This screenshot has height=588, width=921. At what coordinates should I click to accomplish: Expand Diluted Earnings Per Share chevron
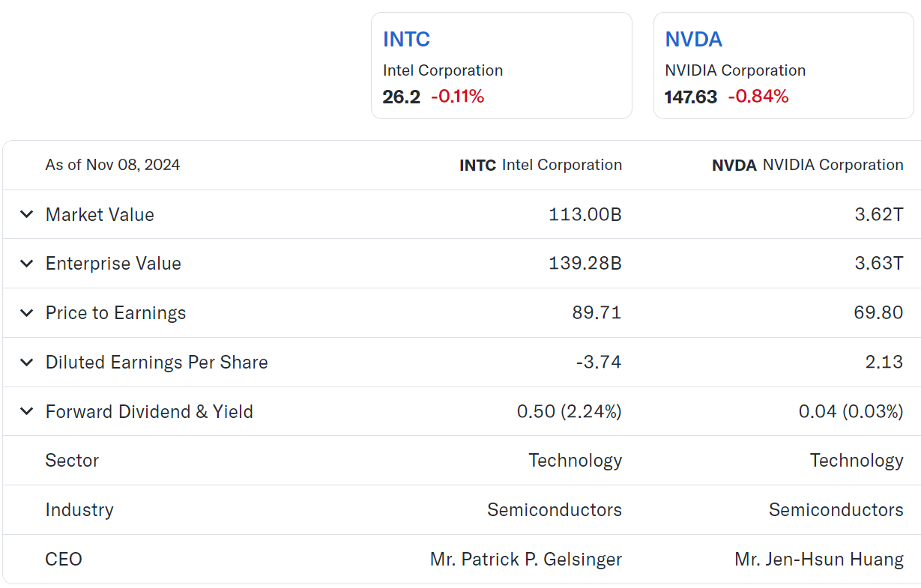point(26,363)
